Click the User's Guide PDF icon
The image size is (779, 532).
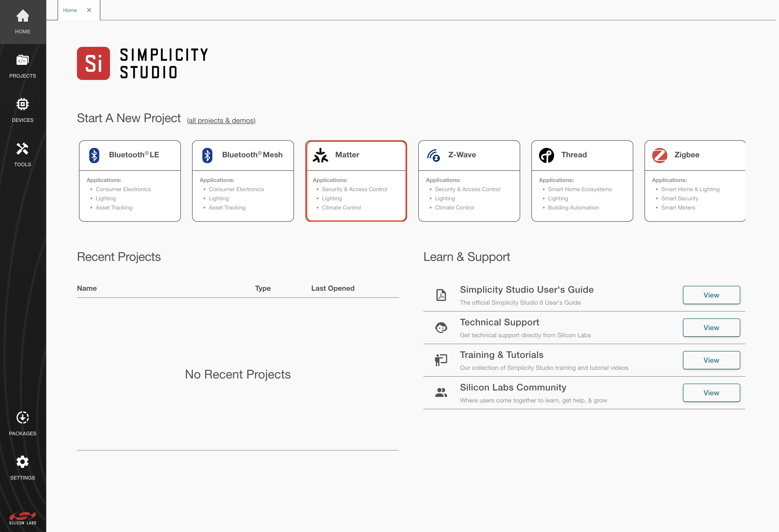coord(441,295)
